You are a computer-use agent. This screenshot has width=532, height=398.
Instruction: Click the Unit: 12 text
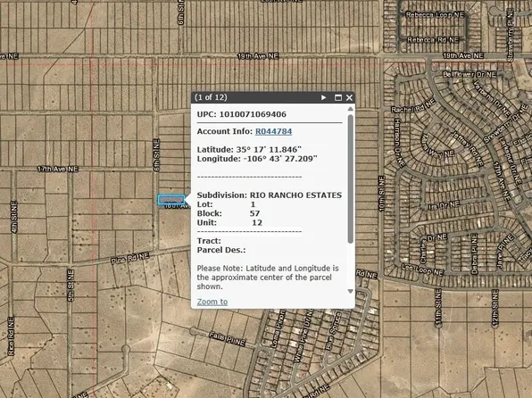[x=229, y=222]
